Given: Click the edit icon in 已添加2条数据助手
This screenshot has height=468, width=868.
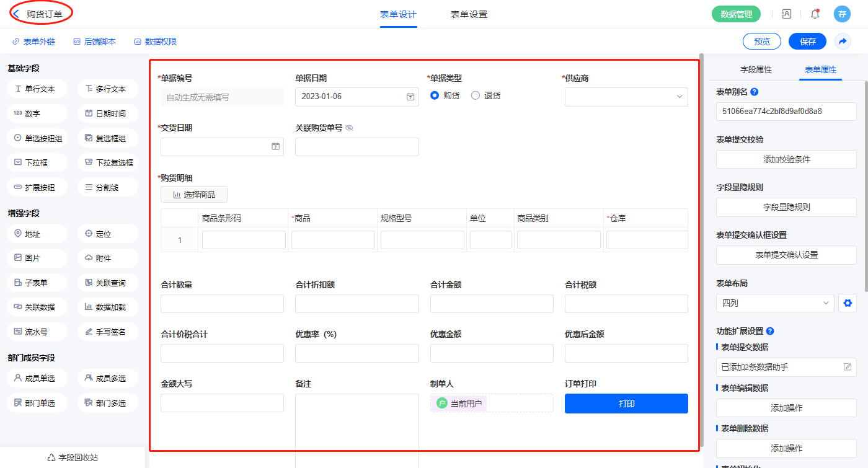Looking at the screenshot, I should pyautogui.click(x=848, y=367).
